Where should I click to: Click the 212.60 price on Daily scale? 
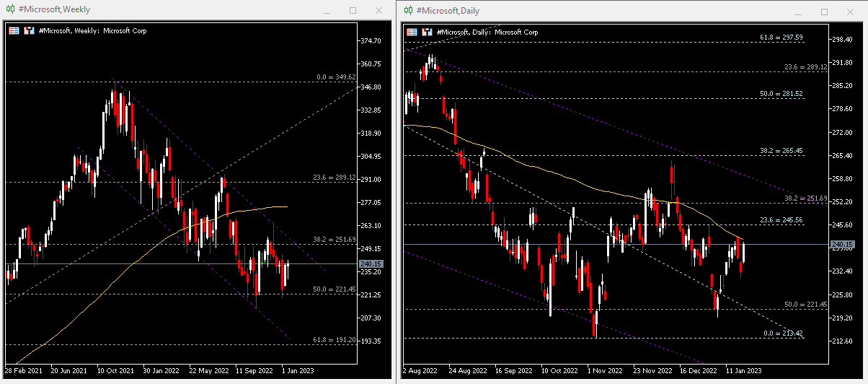[841, 341]
